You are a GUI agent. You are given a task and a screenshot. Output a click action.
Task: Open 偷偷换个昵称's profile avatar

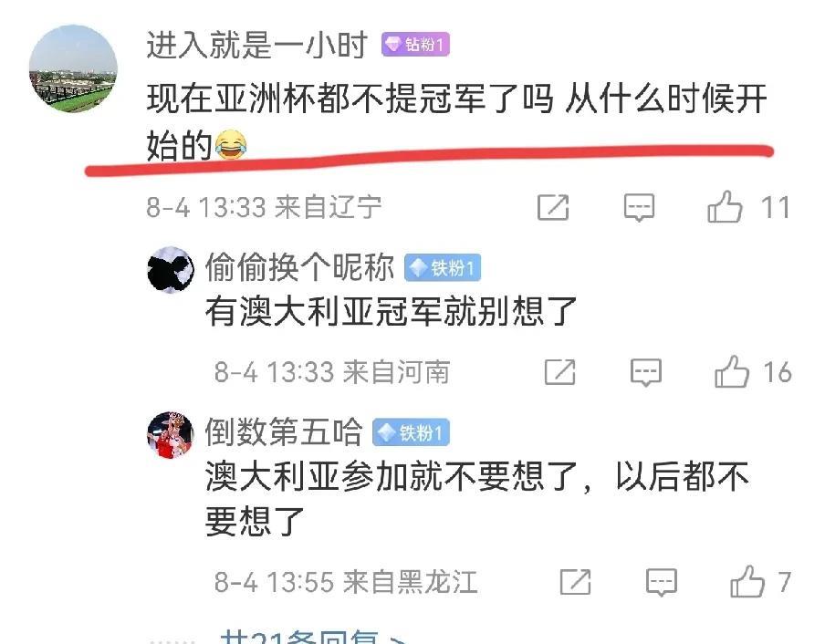click(x=171, y=270)
